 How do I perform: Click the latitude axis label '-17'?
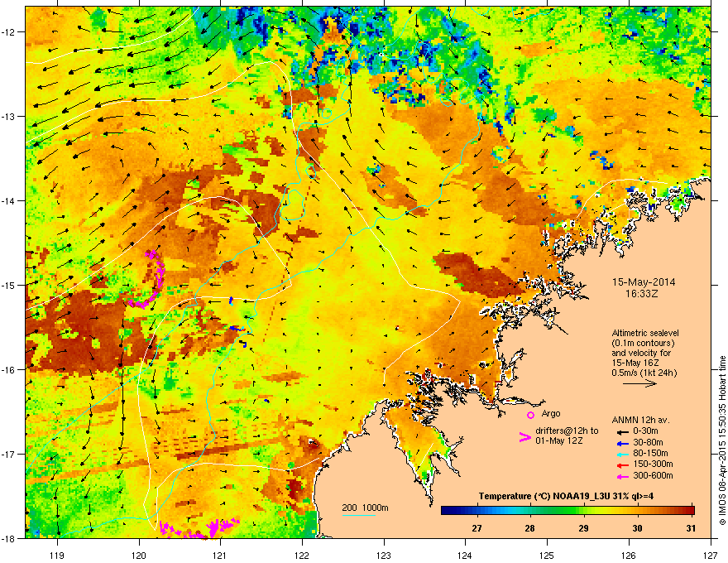click(9, 454)
